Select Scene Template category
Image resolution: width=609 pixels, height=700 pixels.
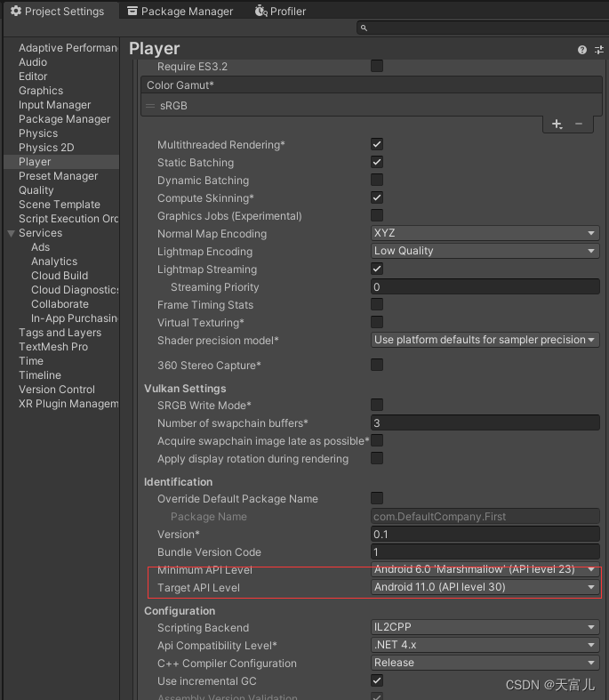pos(61,205)
